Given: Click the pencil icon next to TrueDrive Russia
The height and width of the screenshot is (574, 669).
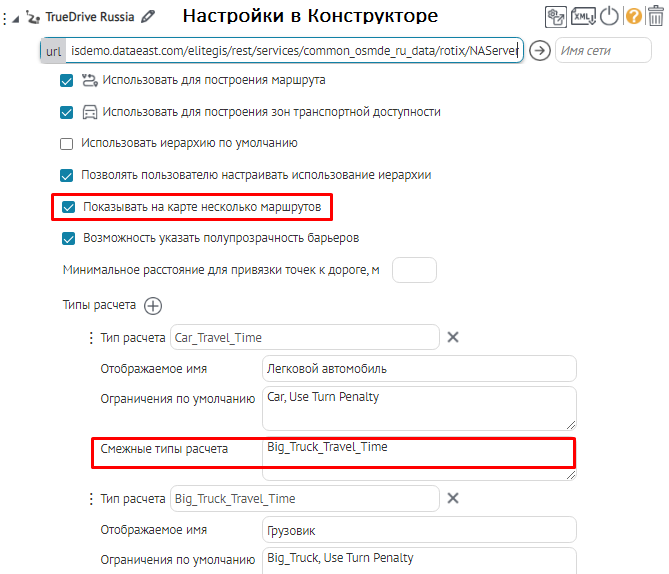Looking at the screenshot, I should [149, 16].
